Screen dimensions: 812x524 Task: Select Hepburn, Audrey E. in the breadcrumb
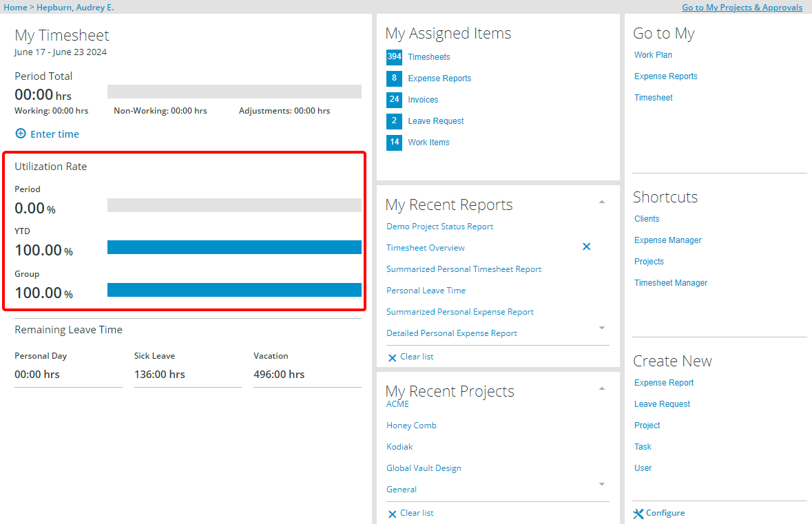(x=75, y=8)
